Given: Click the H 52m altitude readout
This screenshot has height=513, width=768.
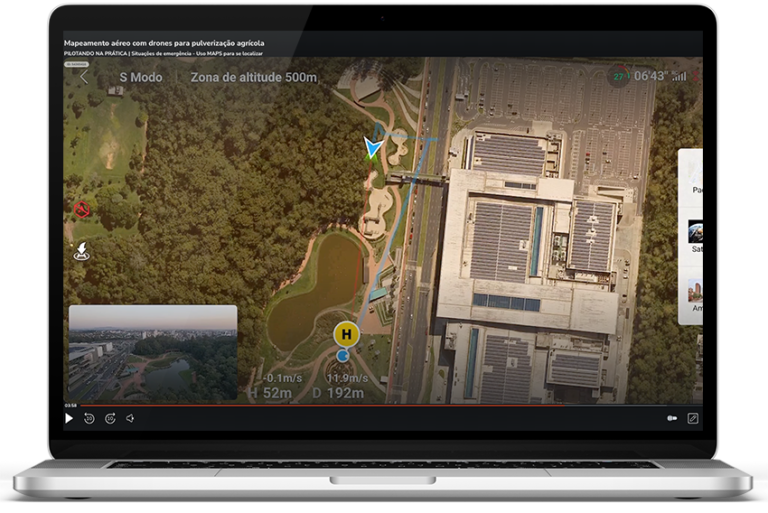Looking at the screenshot, I should pos(270,393).
